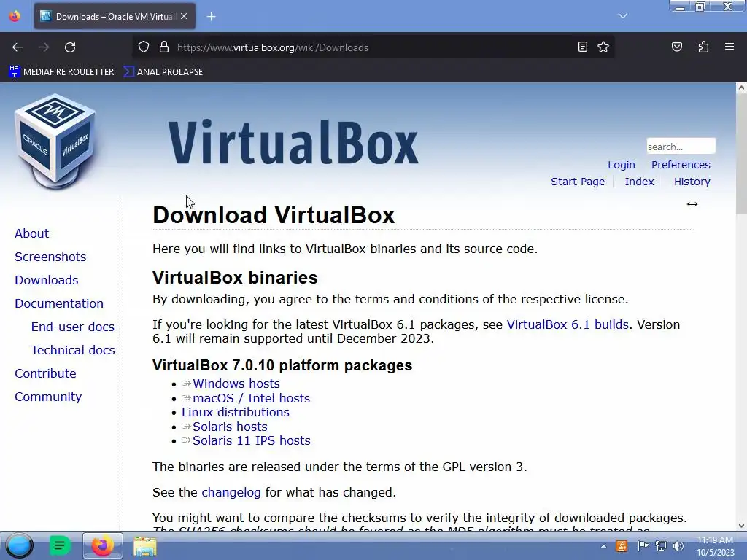Bookmark this page with star icon
The image size is (747, 560).
pos(603,47)
